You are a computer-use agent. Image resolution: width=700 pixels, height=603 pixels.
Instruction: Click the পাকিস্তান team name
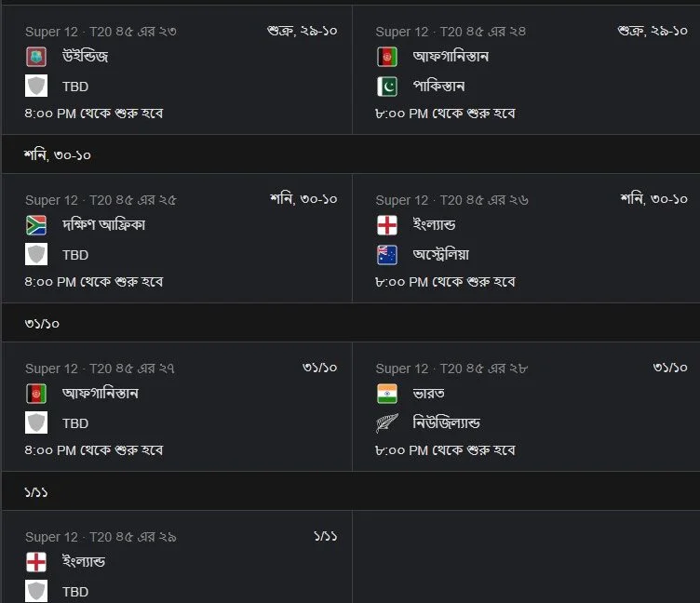click(x=438, y=87)
